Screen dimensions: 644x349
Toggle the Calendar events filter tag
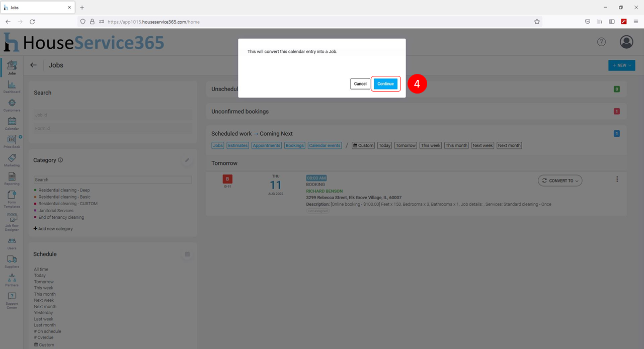[325, 145]
